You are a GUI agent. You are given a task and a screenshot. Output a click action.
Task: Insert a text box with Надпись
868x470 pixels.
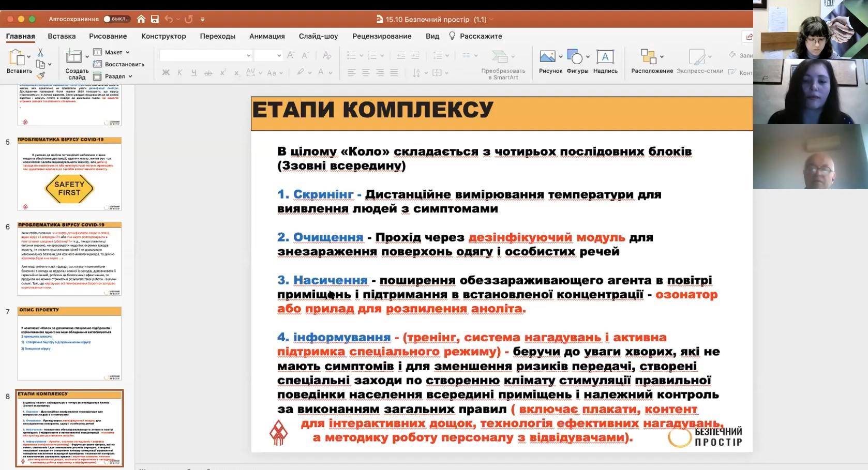tap(605, 62)
